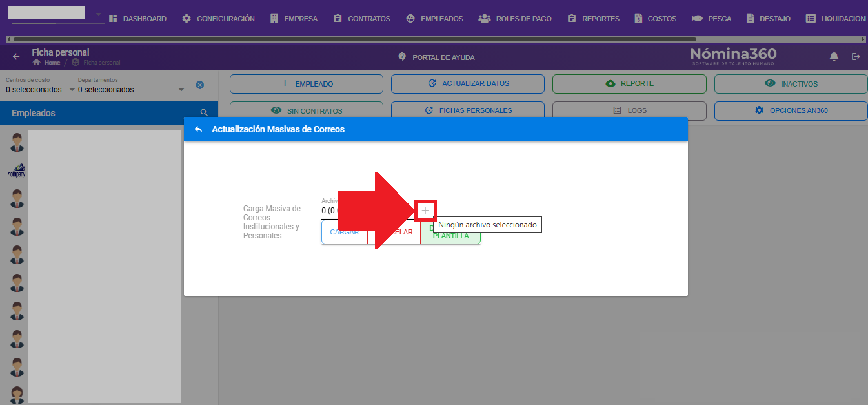Click the REPORTE button
The height and width of the screenshot is (405, 868).
pos(629,84)
